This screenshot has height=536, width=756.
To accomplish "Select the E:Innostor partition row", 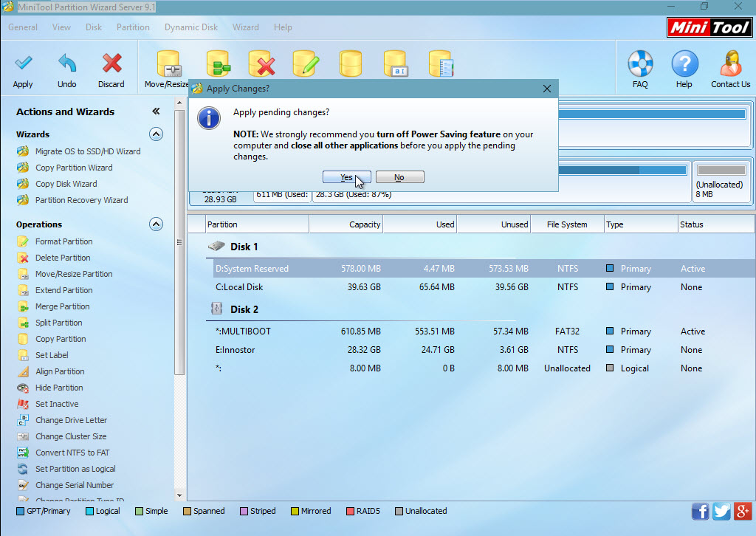I will [x=484, y=350].
